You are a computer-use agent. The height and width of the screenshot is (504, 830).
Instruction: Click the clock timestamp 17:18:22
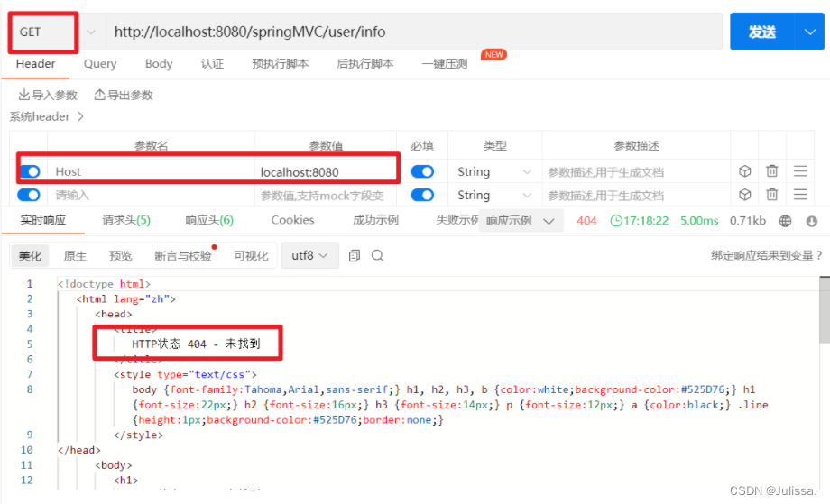640,221
